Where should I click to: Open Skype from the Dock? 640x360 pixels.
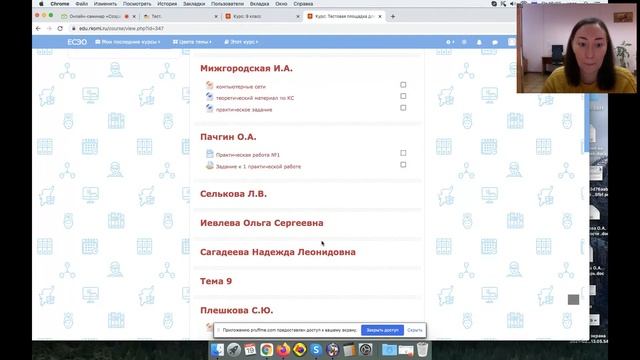(316, 350)
